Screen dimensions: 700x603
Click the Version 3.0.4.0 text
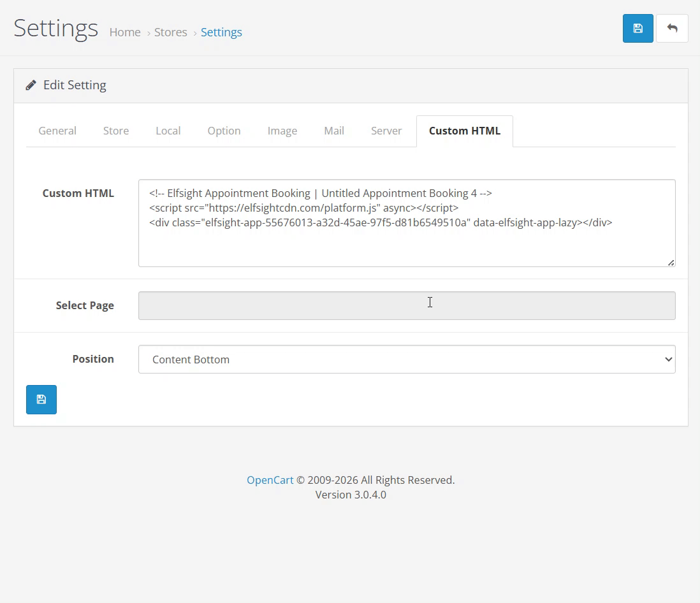click(351, 495)
